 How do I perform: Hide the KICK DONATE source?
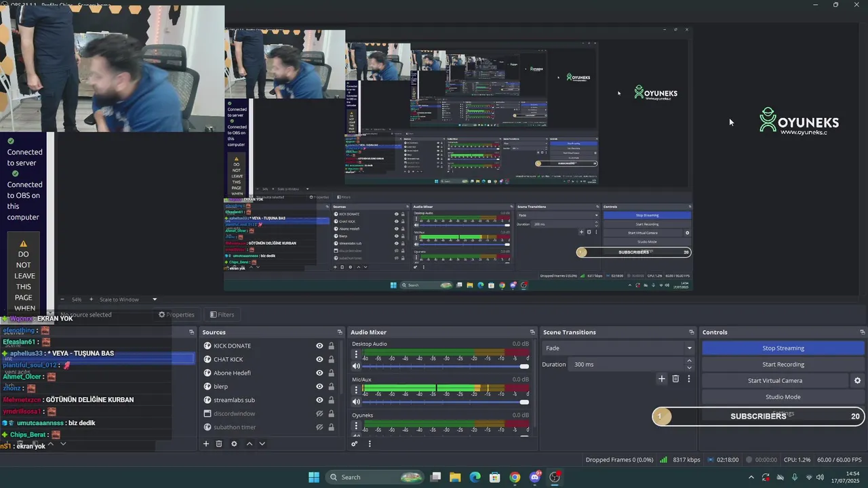319,346
